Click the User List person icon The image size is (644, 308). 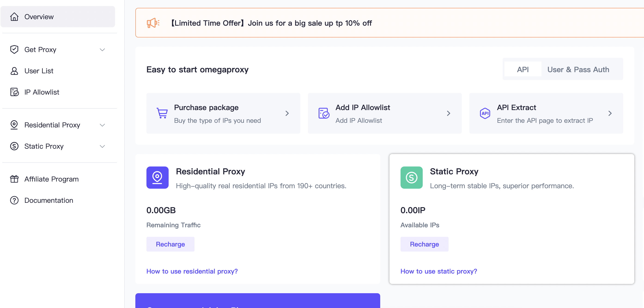tap(14, 71)
